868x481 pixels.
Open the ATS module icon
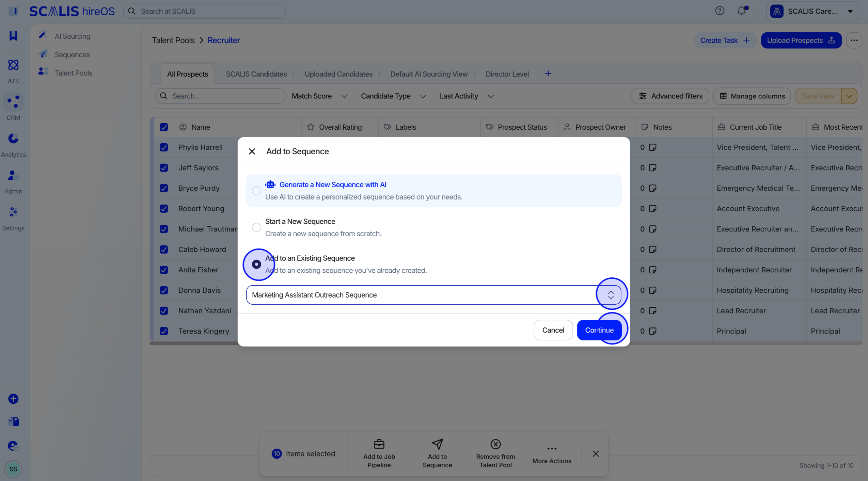click(13, 65)
